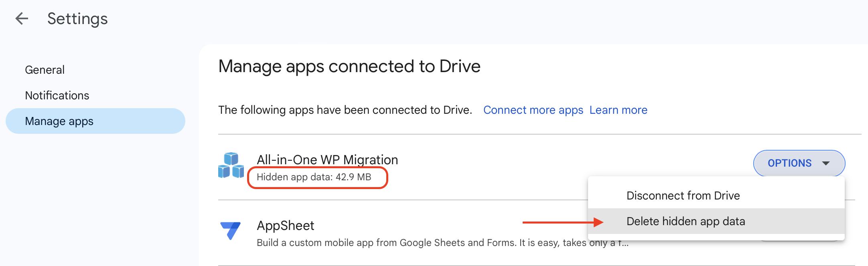The height and width of the screenshot is (266, 868).
Task: Open the Learn more link
Action: 618,110
